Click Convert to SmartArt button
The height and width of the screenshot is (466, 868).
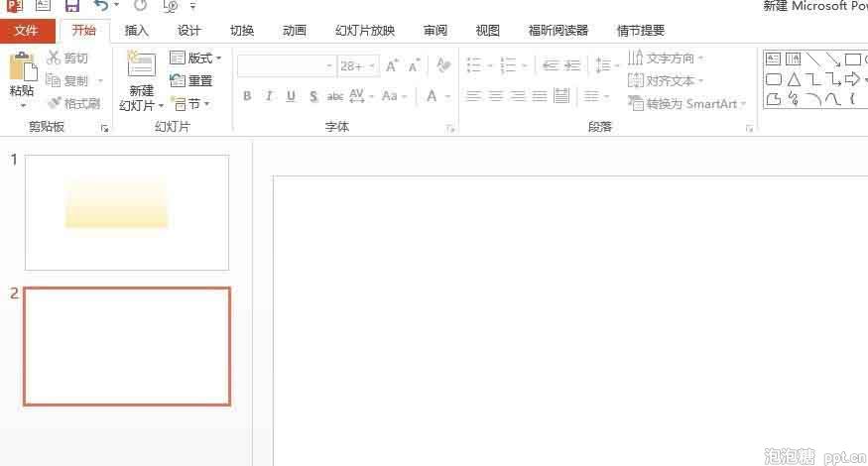687,103
